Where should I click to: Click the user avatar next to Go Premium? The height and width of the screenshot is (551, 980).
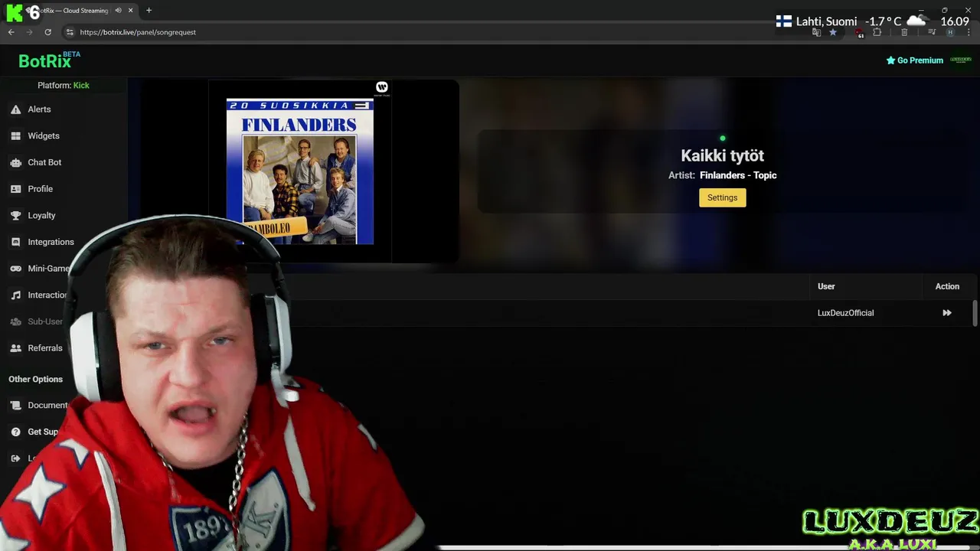[960, 60]
